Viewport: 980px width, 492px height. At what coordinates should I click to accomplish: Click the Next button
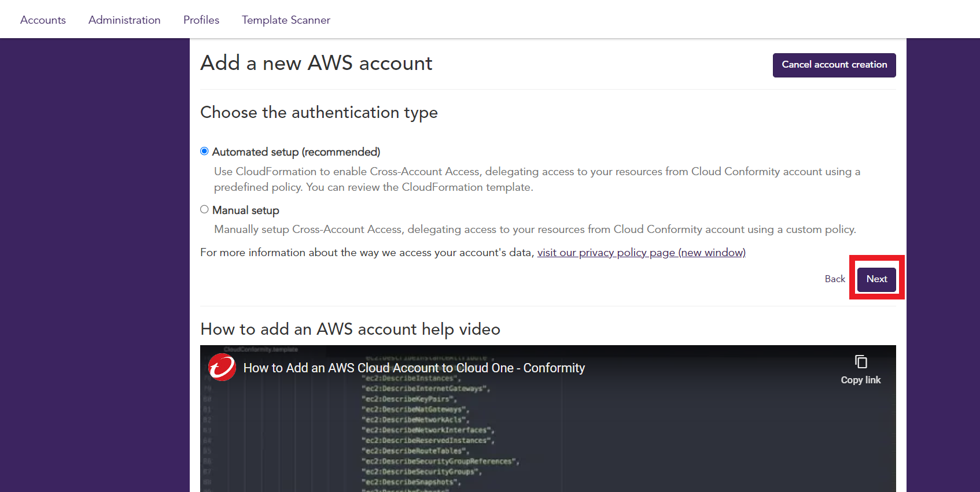[x=876, y=279]
